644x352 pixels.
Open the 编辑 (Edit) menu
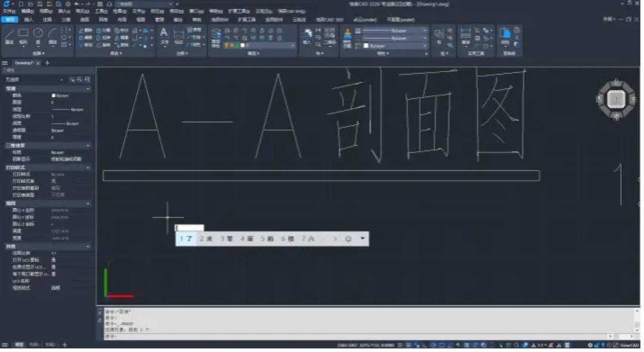(27, 11)
